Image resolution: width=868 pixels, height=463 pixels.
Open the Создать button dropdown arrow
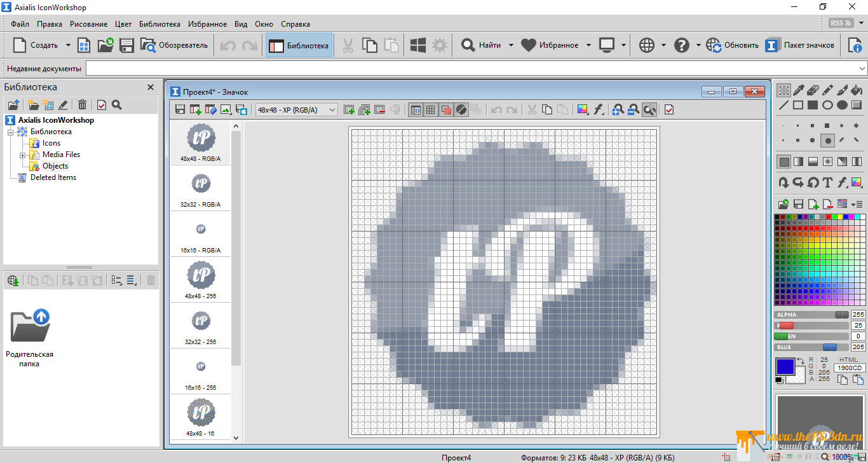[67, 45]
